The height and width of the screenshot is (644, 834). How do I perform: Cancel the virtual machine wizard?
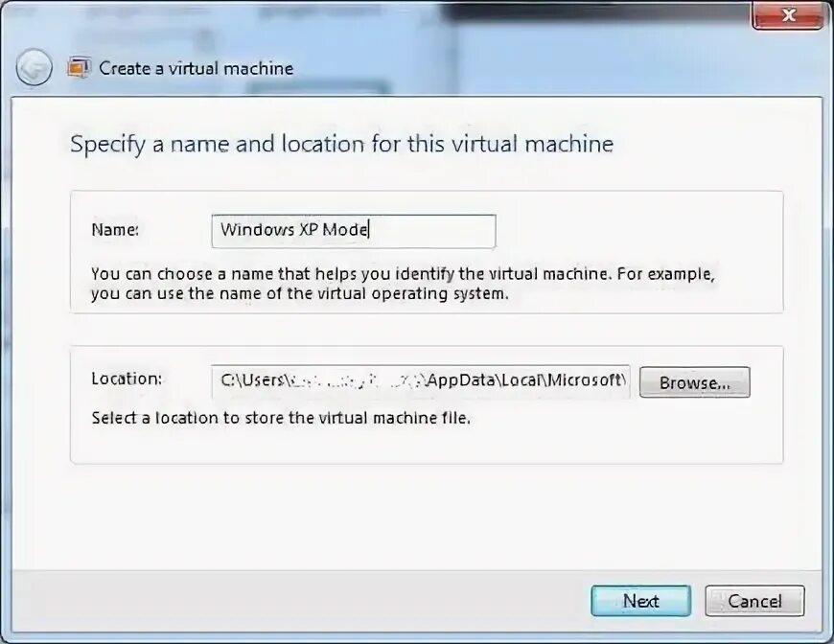(x=754, y=601)
